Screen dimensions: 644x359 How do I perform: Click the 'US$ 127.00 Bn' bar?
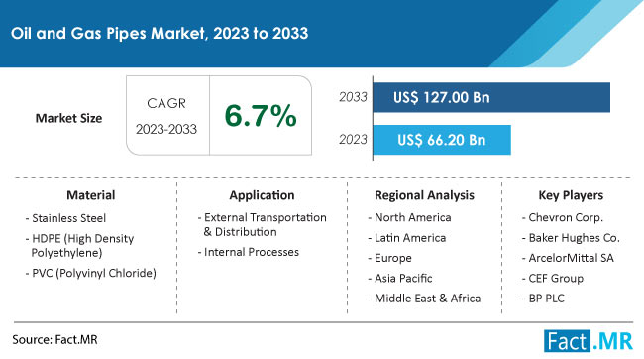[491, 97]
